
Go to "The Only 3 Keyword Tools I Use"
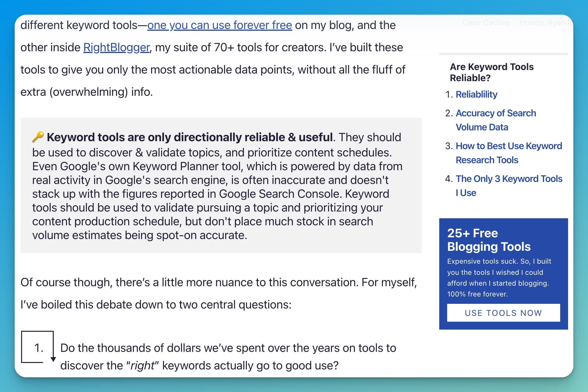[509, 185]
